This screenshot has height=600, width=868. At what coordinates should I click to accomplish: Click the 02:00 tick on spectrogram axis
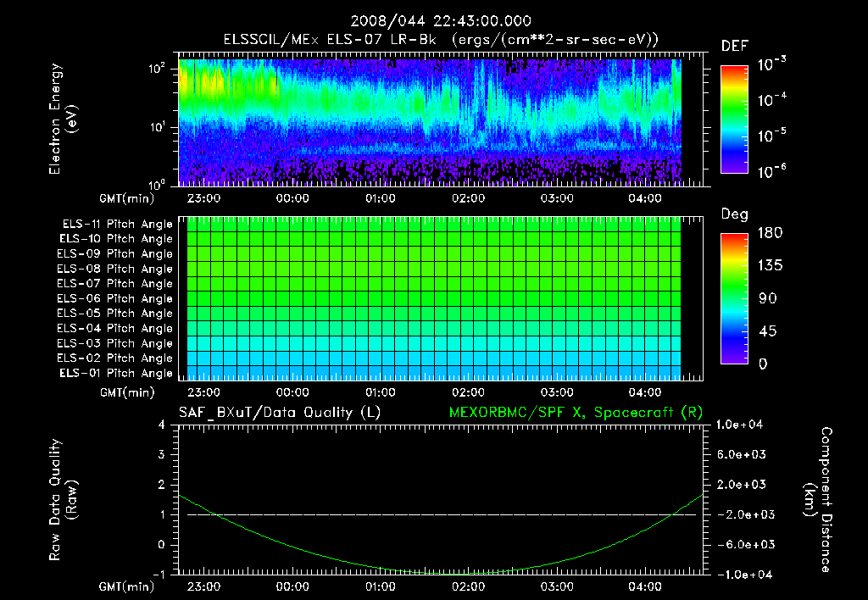[x=468, y=198]
